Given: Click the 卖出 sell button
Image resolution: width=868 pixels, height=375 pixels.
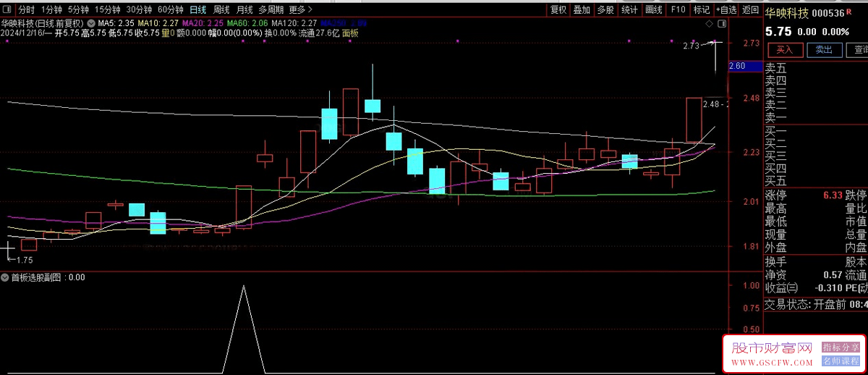Looking at the screenshot, I should tap(825, 50).
